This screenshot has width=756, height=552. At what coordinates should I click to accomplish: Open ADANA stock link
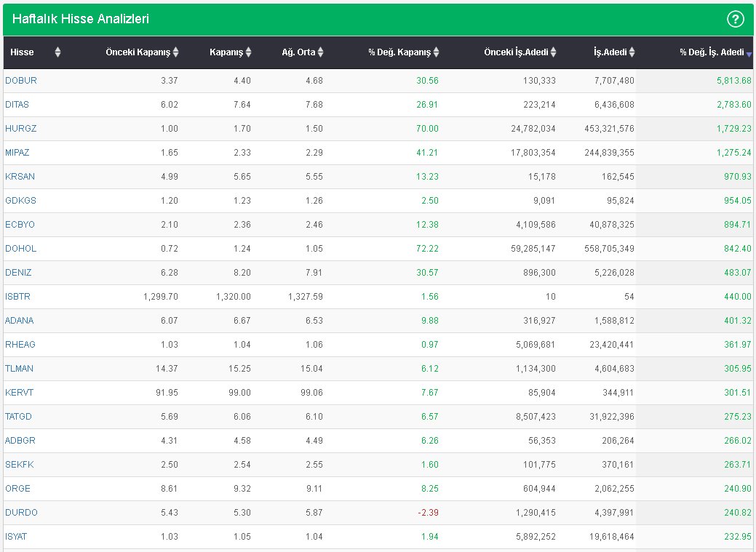20,321
